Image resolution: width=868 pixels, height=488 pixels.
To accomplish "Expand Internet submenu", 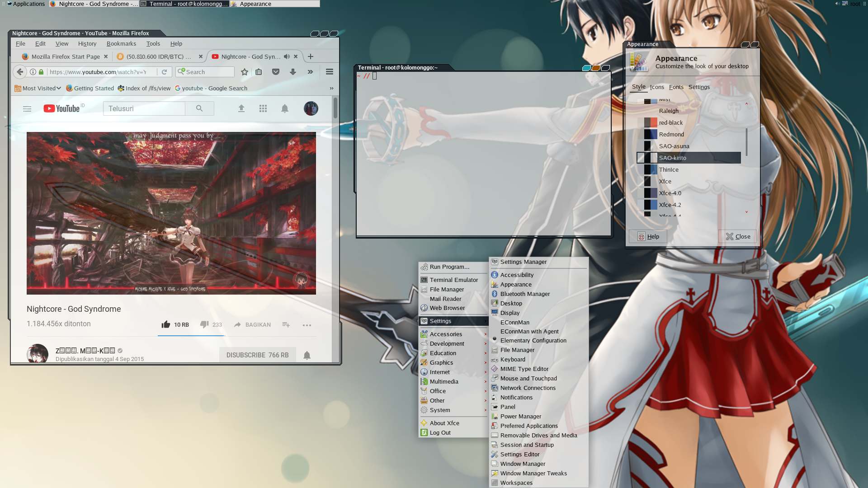I will (x=453, y=372).
